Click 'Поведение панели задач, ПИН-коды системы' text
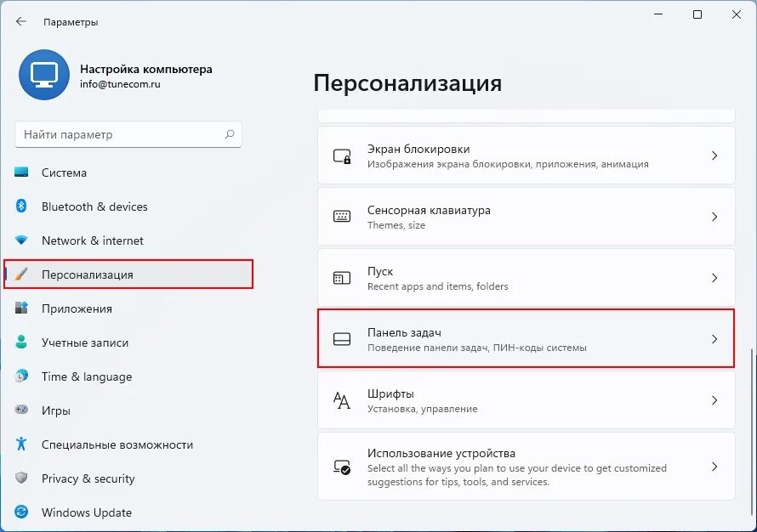This screenshot has width=757, height=532. click(477, 348)
